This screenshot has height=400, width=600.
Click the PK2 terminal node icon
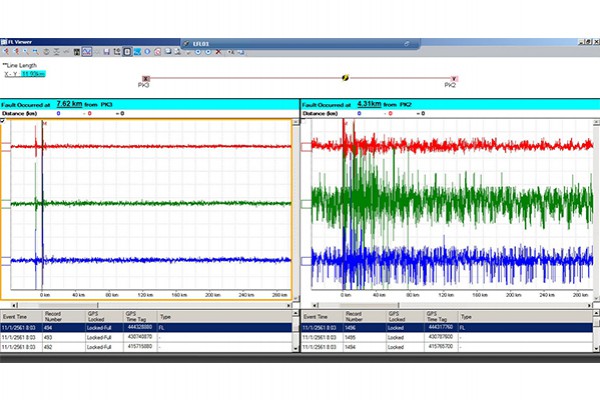click(x=455, y=77)
